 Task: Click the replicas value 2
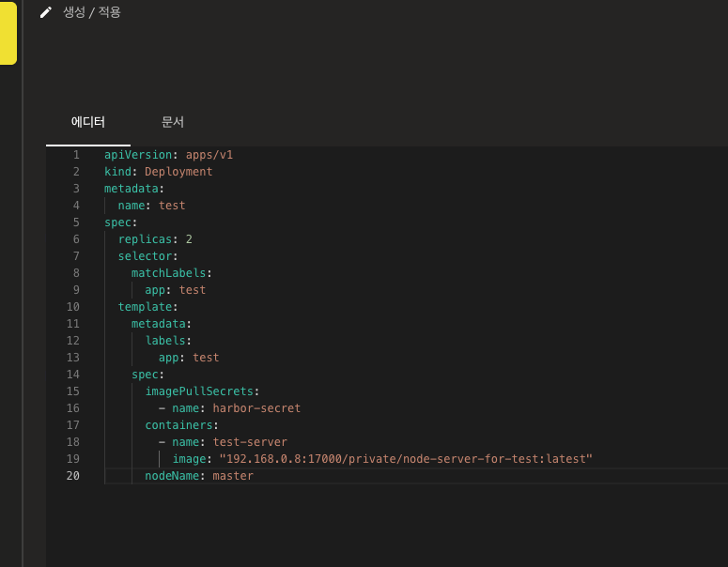coord(189,239)
